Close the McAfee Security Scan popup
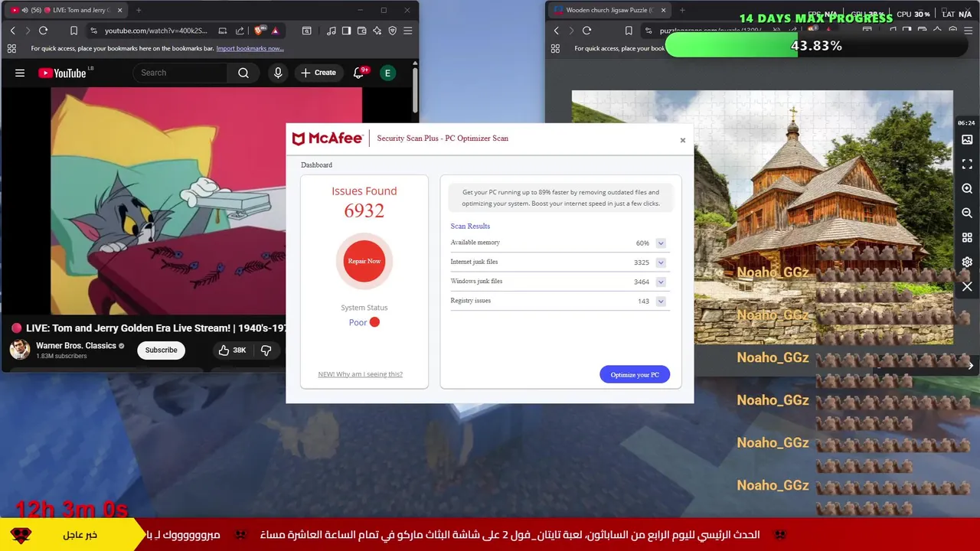 [x=683, y=140]
